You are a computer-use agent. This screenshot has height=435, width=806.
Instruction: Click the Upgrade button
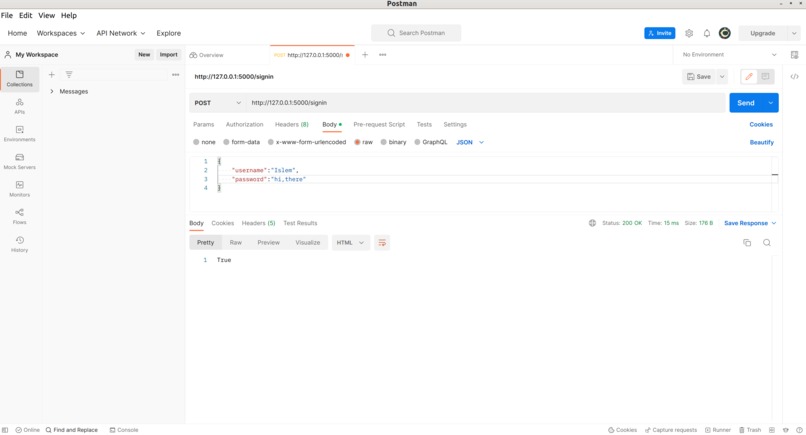762,33
